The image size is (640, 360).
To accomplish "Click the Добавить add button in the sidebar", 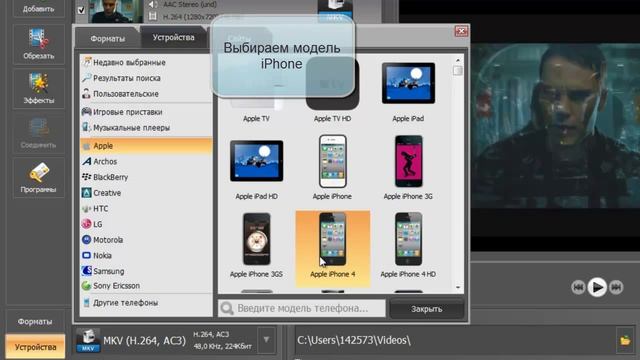I will coord(38,8).
